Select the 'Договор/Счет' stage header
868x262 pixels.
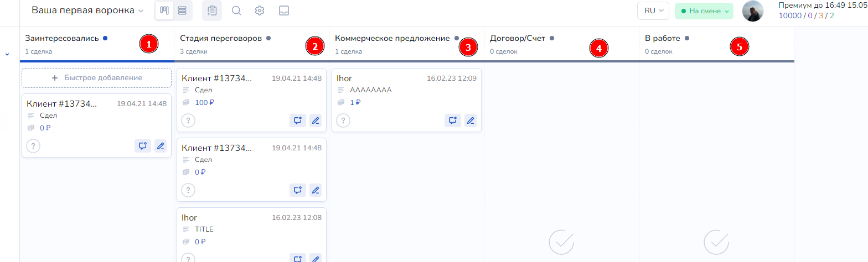coord(518,39)
